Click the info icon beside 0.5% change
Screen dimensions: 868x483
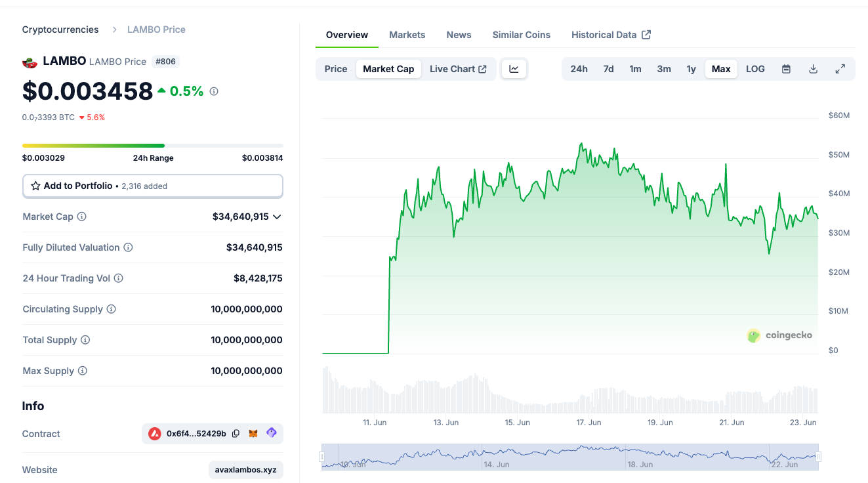click(x=214, y=91)
